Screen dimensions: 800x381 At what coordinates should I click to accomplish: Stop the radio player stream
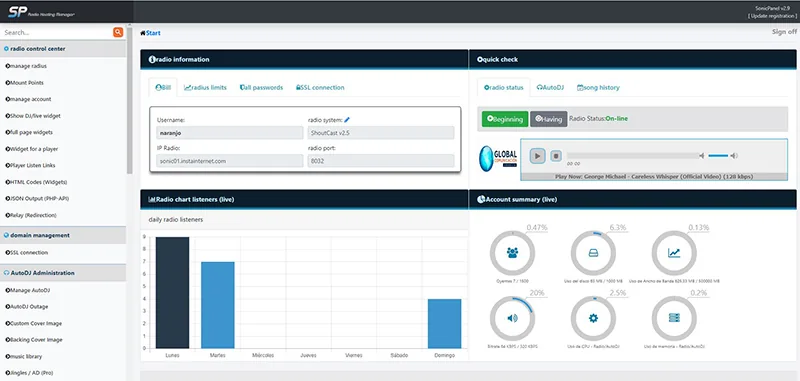click(556, 156)
